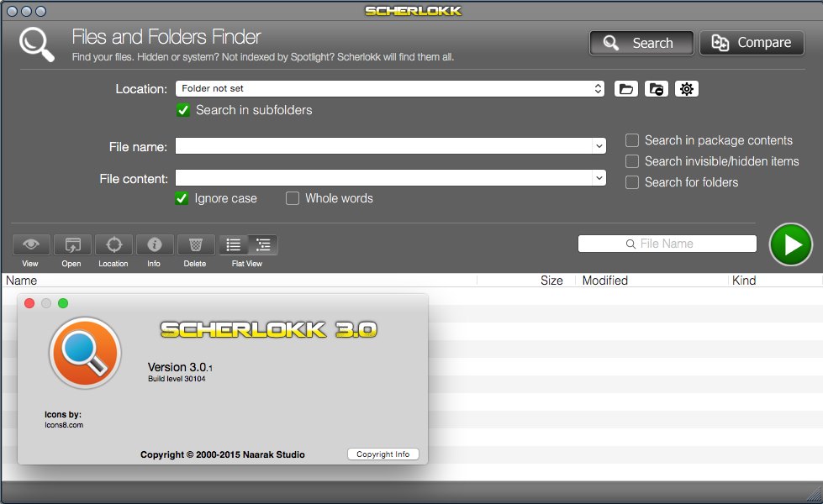The image size is (823, 504).
Task: Click the Copyright Info button
Action: tap(383, 454)
